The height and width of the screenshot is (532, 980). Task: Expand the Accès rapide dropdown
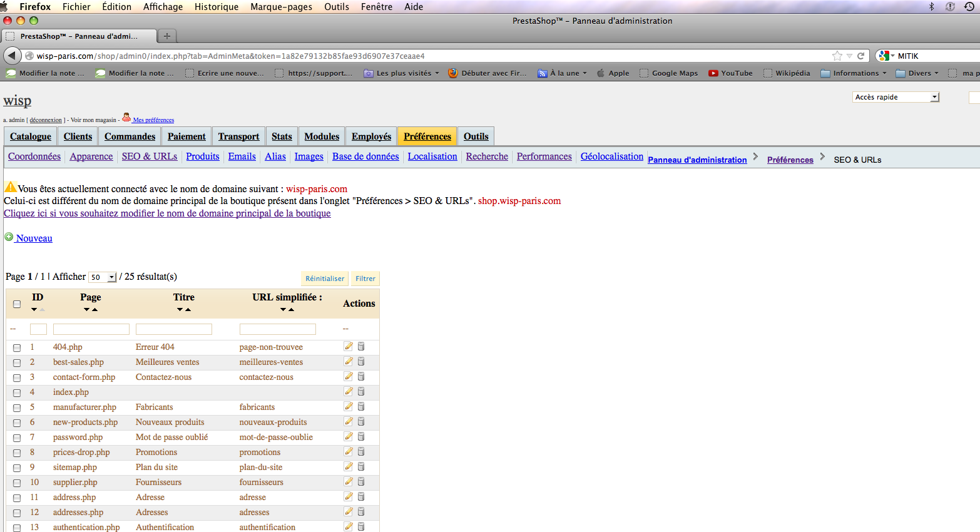(896, 97)
